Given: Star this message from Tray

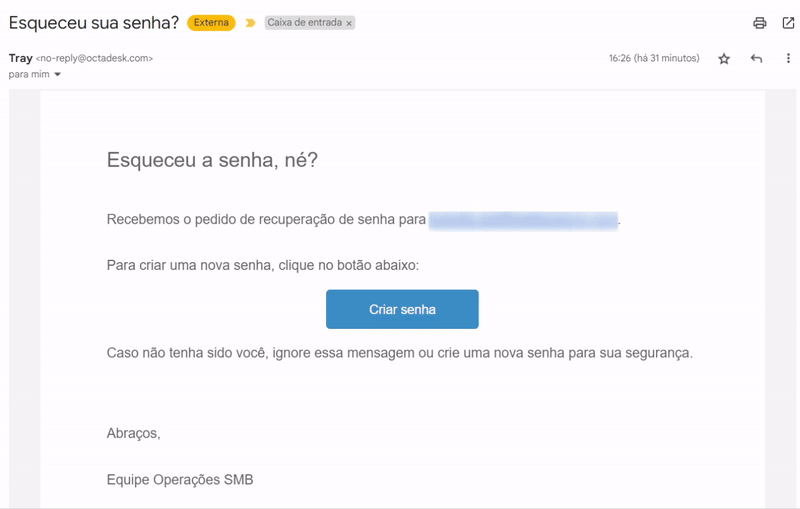Looking at the screenshot, I should 724,59.
